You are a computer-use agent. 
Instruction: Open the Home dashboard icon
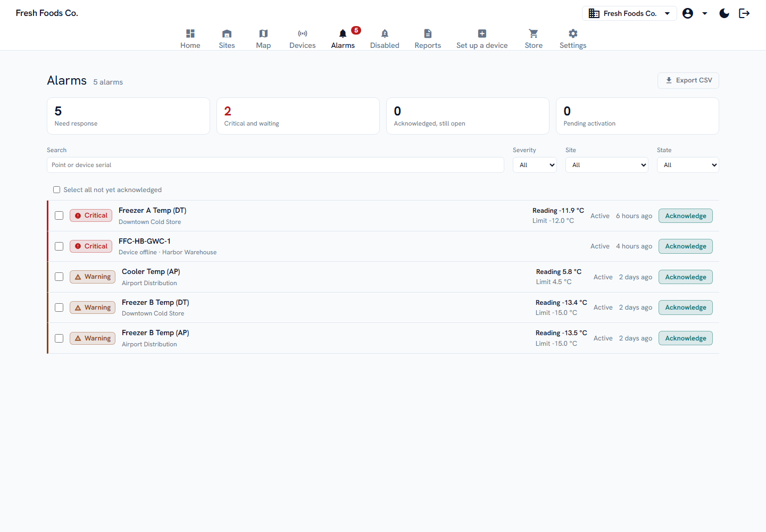(x=190, y=34)
